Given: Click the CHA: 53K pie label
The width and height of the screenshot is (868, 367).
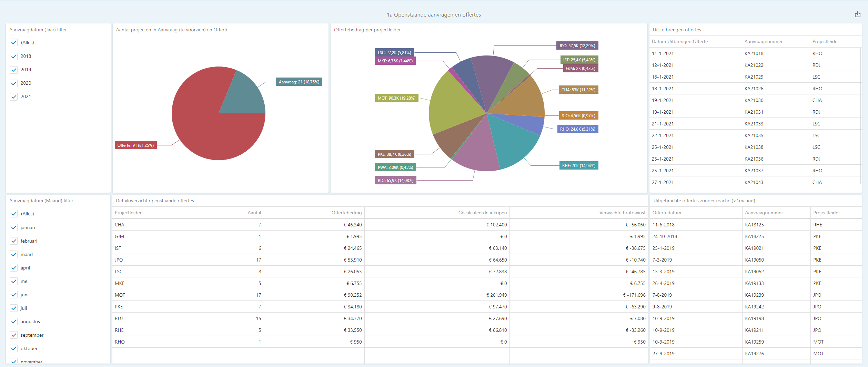Looking at the screenshot, I should (578, 90).
